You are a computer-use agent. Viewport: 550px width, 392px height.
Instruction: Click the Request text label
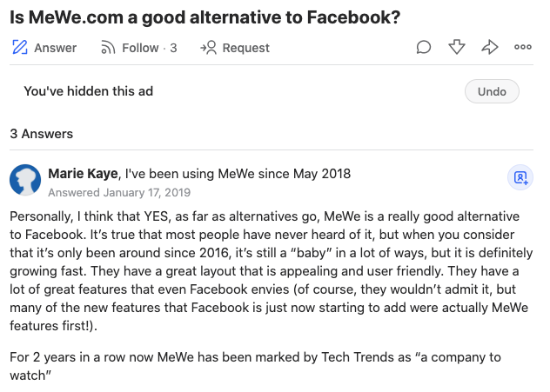click(x=246, y=48)
